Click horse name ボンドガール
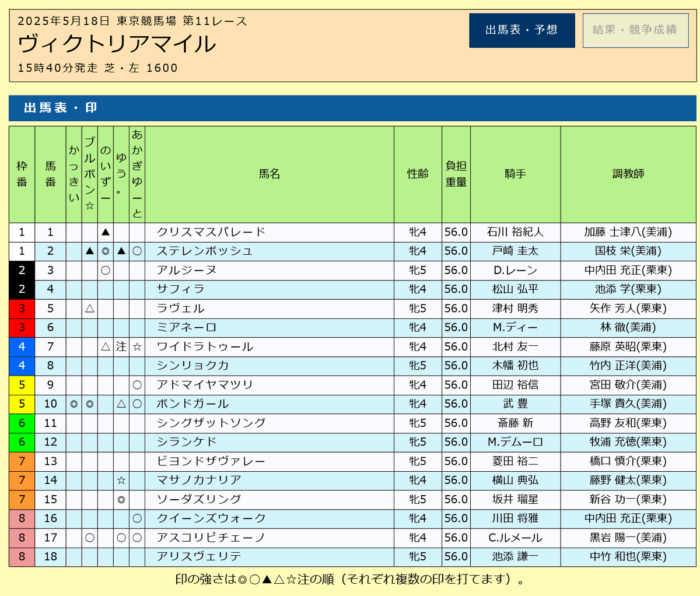Image resolution: width=700 pixels, height=596 pixels. click(x=192, y=404)
